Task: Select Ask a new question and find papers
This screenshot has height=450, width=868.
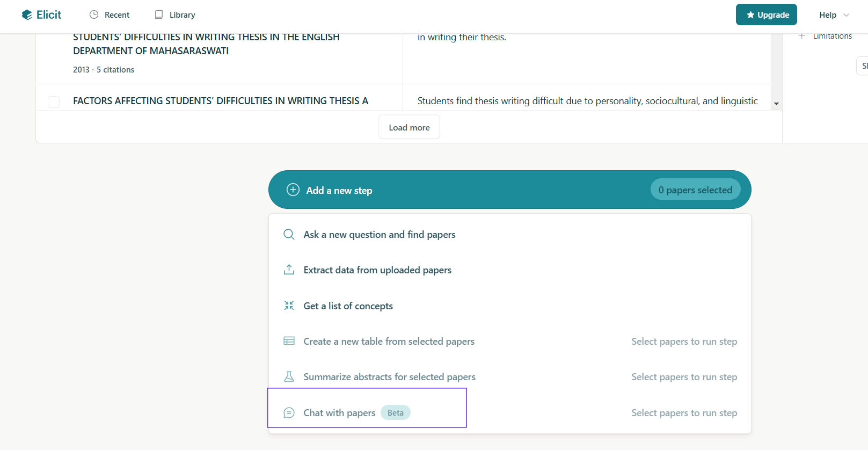Action: point(379,235)
